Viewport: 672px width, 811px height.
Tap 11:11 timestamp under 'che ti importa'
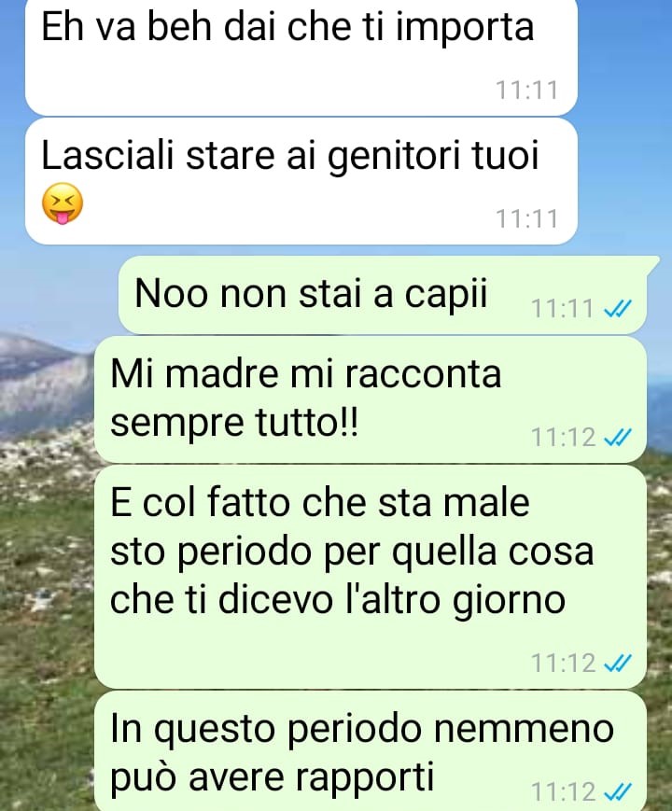coord(526,90)
